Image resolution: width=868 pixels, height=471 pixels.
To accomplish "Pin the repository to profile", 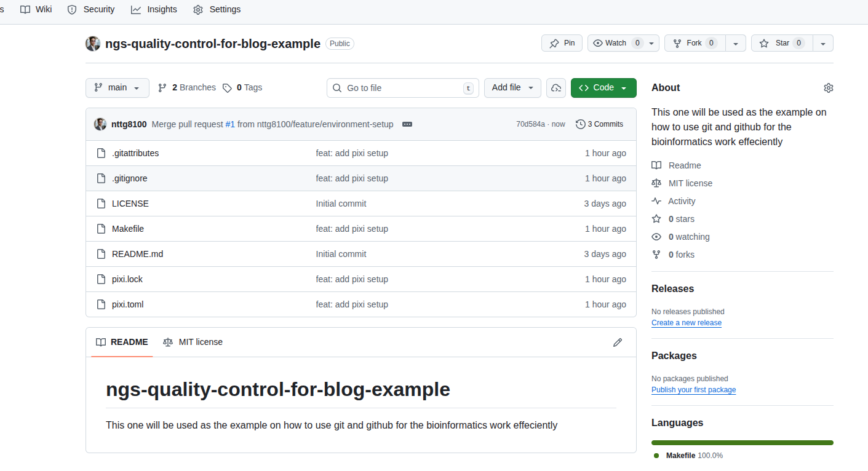I will pyautogui.click(x=562, y=43).
